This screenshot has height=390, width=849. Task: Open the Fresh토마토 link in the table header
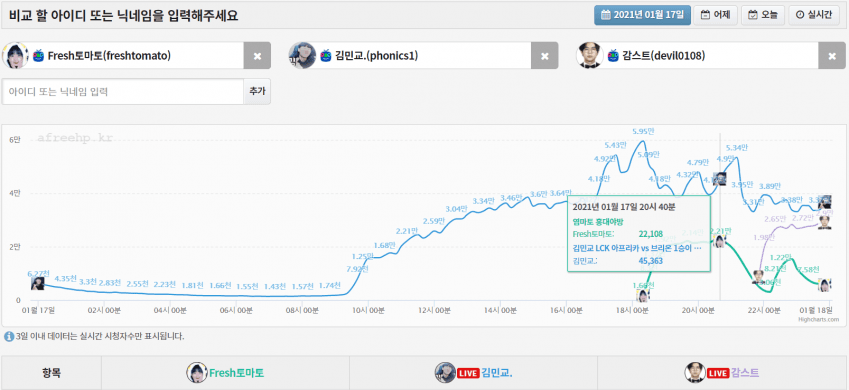[x=236, y=373]
